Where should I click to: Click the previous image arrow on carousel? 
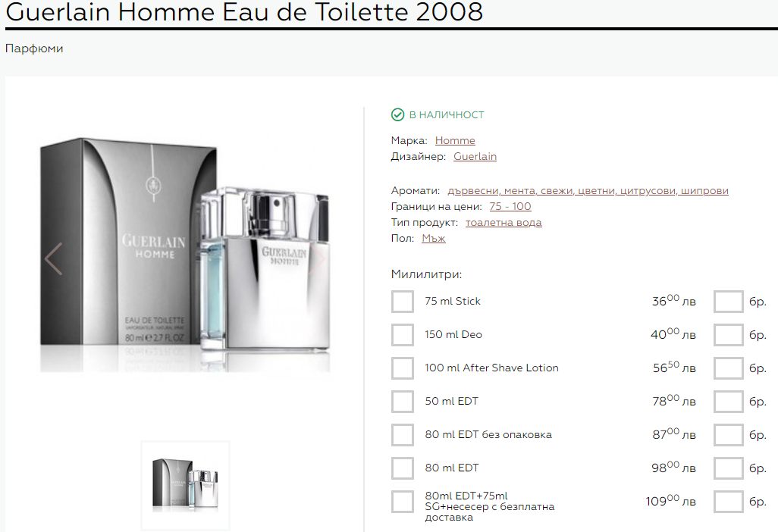[53, 259]
